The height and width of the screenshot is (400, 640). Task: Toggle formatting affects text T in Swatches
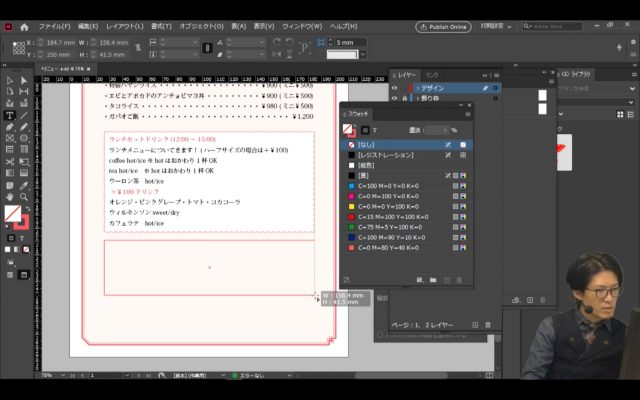pyautogui.click(x=375, y=130)
